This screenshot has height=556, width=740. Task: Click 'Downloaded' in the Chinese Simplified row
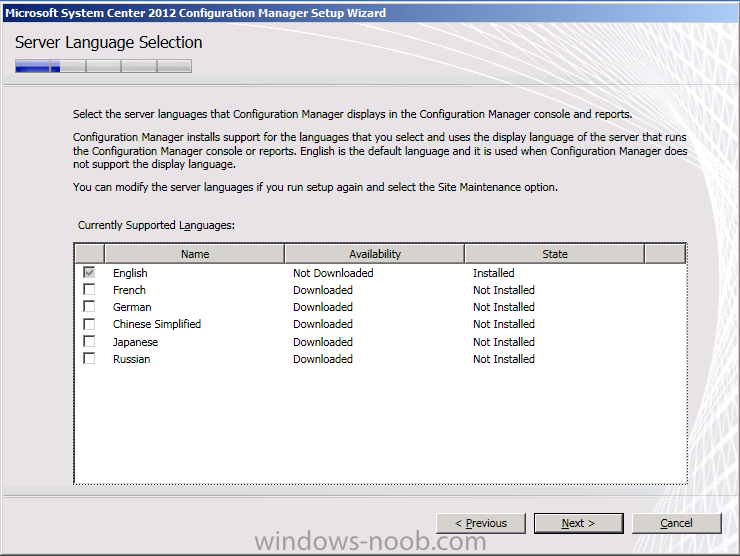coord(323,324)
